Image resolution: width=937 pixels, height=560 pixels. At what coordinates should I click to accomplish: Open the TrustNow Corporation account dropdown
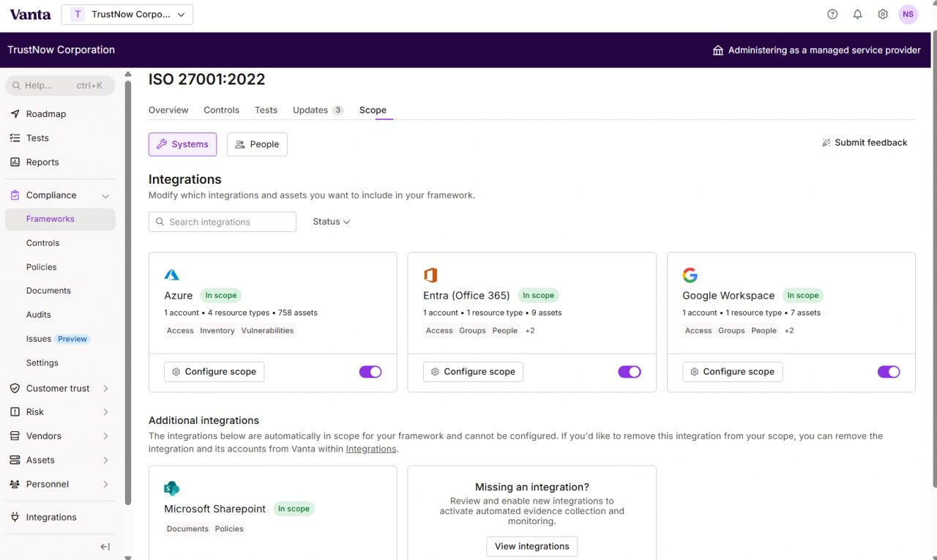(127, 15)
